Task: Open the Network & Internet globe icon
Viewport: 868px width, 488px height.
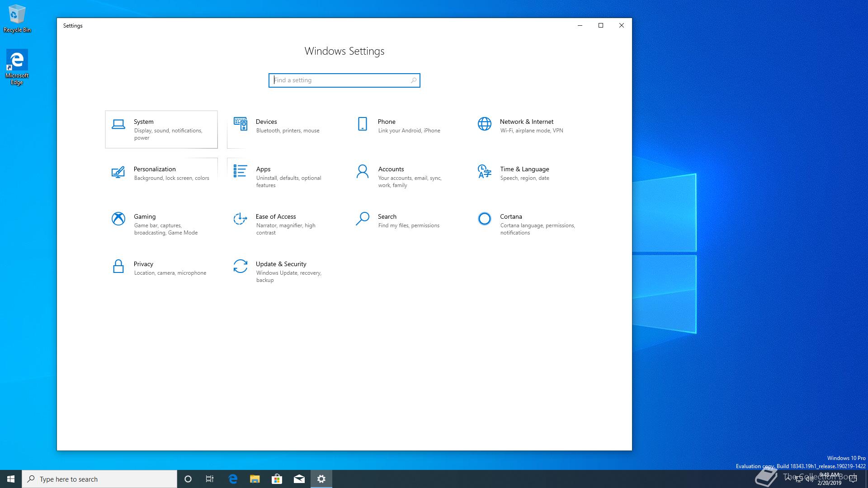Action: point(485,124)
